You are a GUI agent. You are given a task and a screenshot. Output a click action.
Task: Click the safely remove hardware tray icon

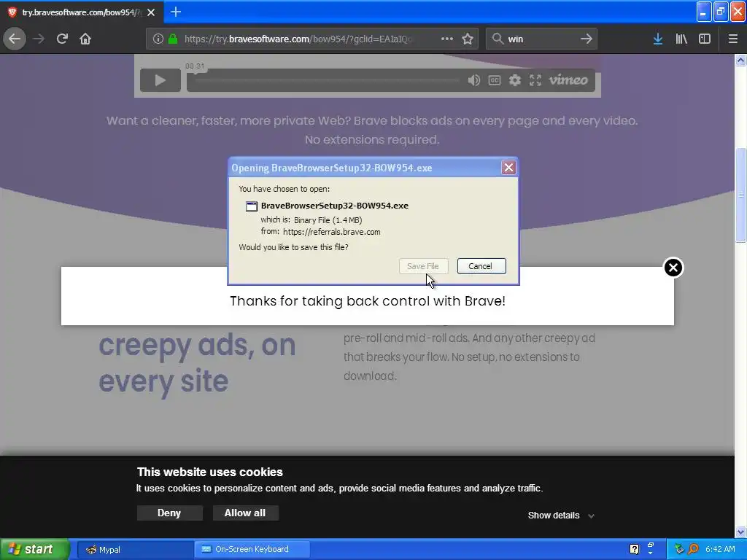pos(679,549)
